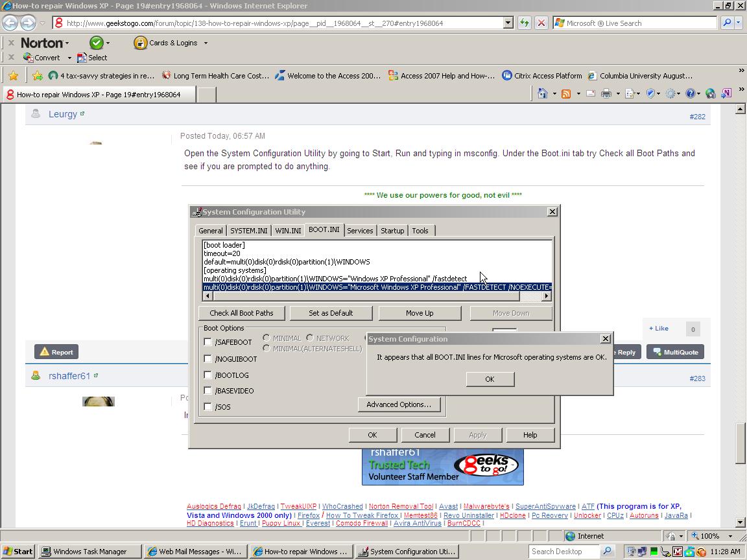Open Advanced Options in Boot Options
The height and width of the screenshot is (560, 747).
pyautogui.click(x=399, y=404)
